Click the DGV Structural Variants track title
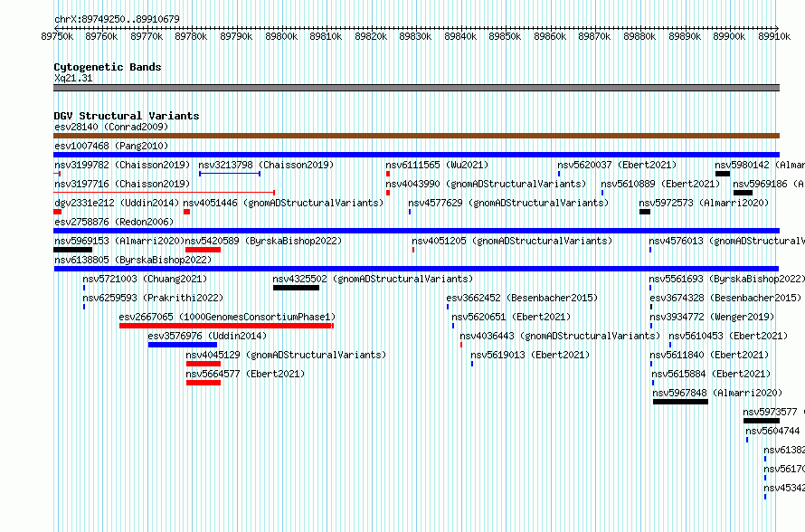Screen dimensions: 805x532 pyautogui.click(x=127, y=116)
